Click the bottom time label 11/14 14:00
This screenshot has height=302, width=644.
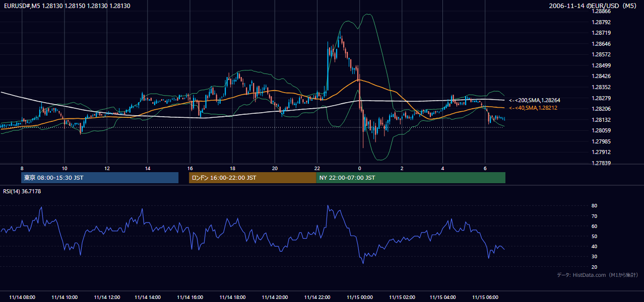(148, 297)
